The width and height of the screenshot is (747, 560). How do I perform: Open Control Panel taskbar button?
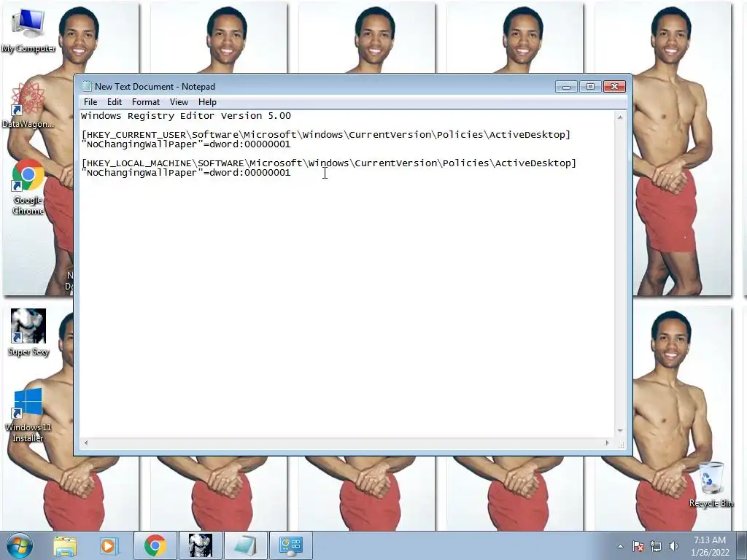290,545
